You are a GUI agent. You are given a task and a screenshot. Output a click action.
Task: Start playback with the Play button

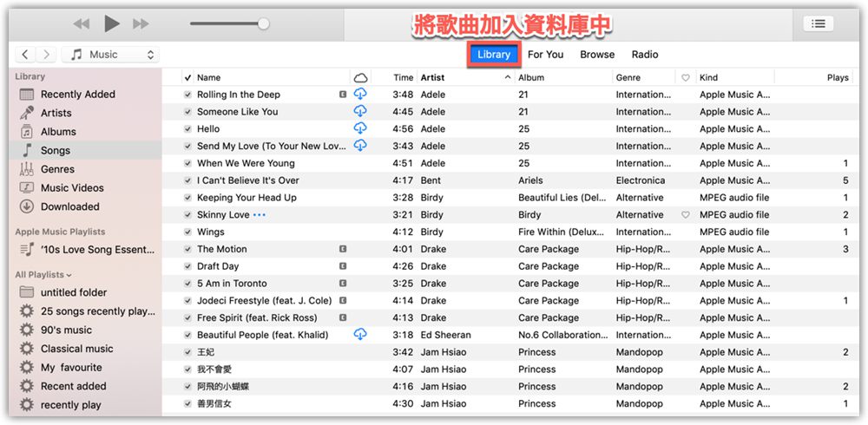tap(112, 23)
